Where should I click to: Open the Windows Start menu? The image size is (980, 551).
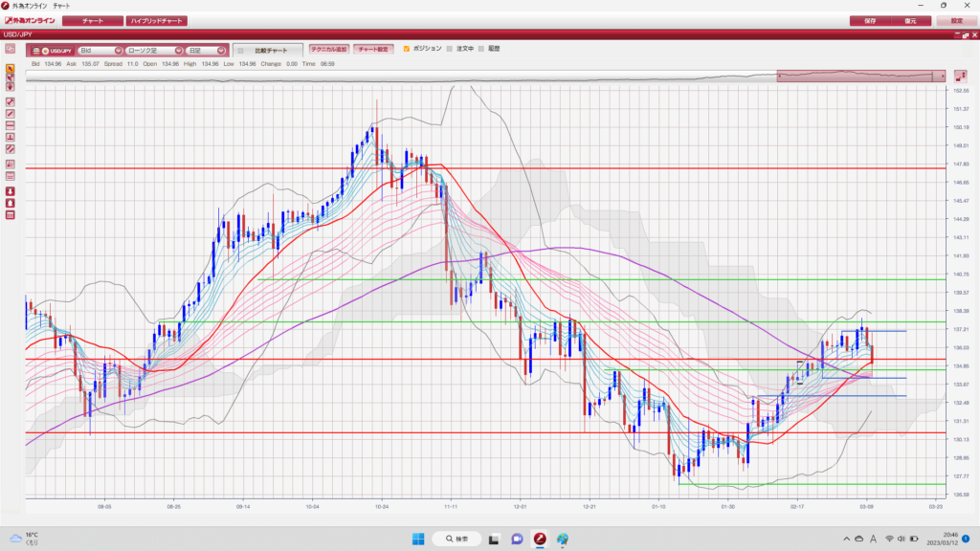(x=418, y=539)
